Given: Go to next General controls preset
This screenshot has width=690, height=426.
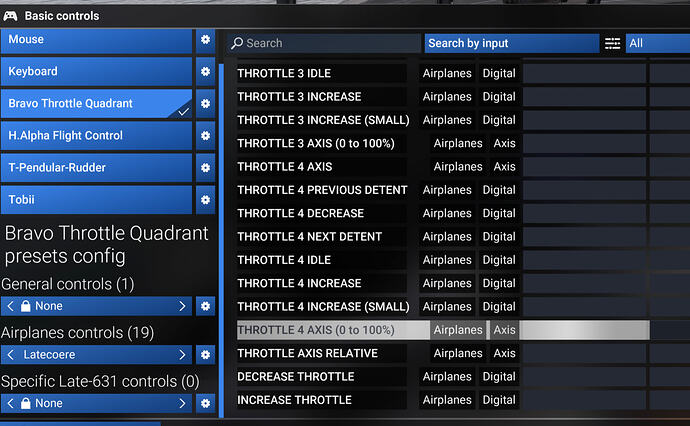Looking at the screenshot, I should tap(182, 306).
